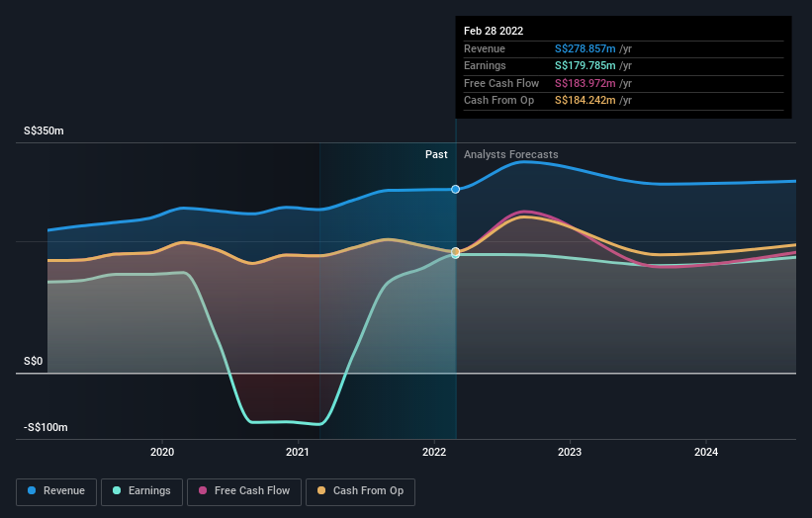Toggle the Revenue legend series
812x518 pixels.
(x=56, y=491)
